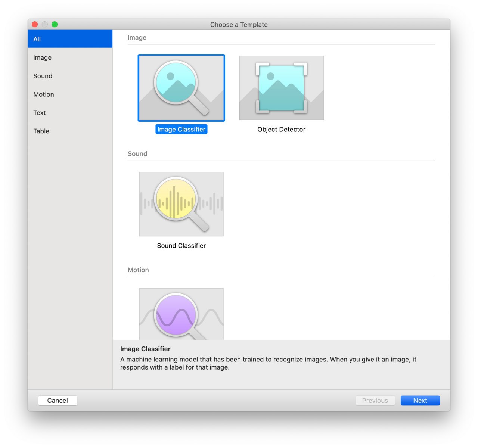478x448 pixels.
Task: Select the Object Detector template icon
Action: pyautogui.click(x=282, y=88)
